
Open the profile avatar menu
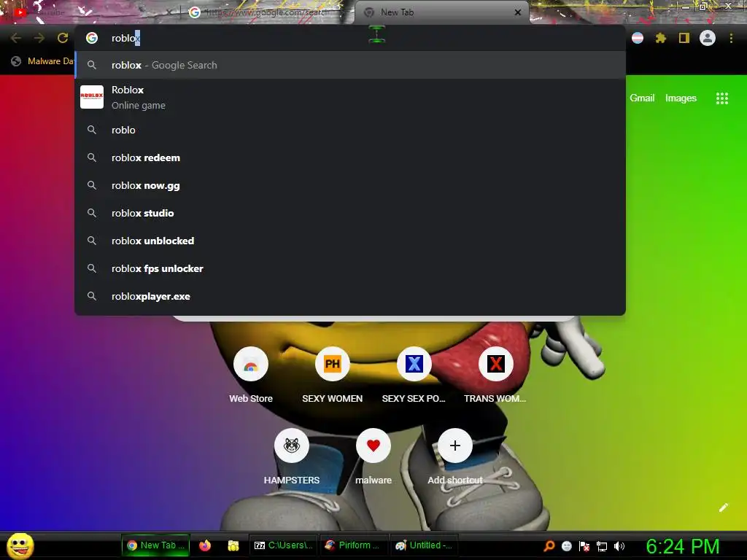tap(708, 38)
